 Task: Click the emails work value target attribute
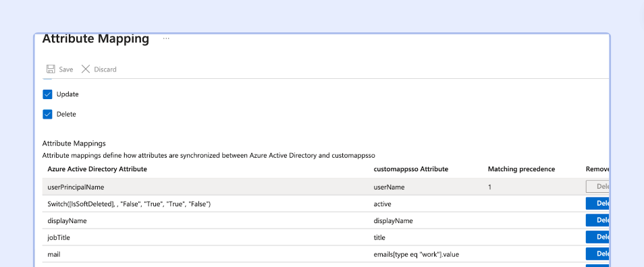point(416,254)
